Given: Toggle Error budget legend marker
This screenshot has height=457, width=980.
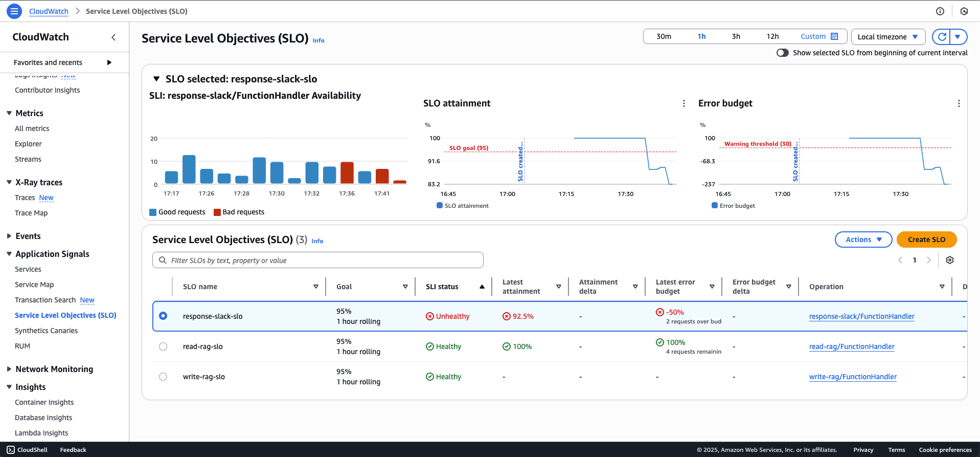Looking at the screenshot, I should click(714, 205).
